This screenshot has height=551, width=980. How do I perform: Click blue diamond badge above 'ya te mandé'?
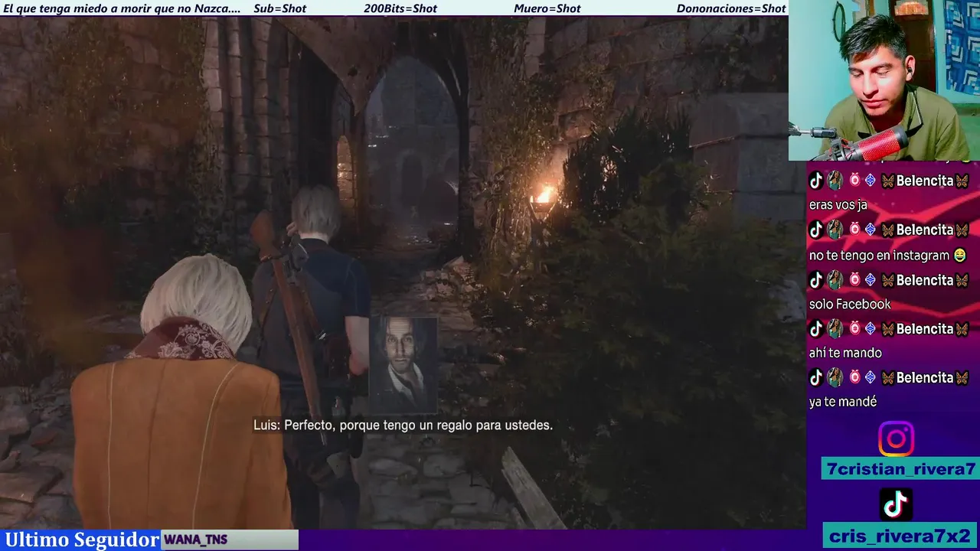pyautogui.click(x=870, y=377)
